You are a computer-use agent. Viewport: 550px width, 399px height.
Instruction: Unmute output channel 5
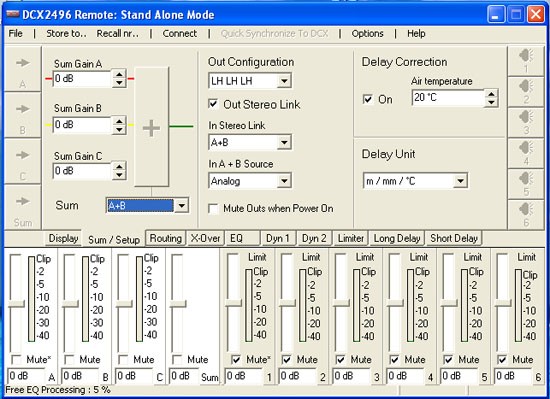[448, 359]
